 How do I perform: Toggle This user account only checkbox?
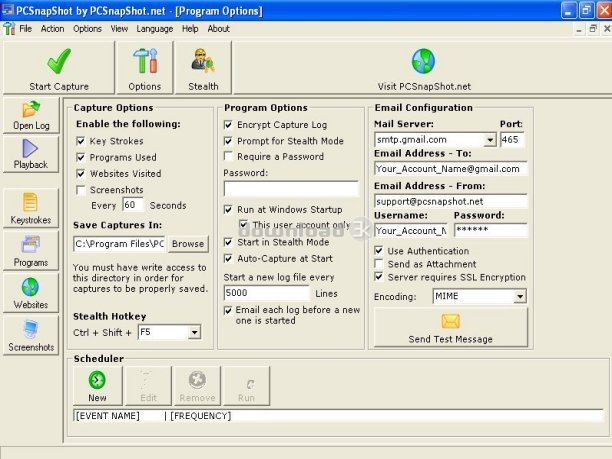point(243,225)
